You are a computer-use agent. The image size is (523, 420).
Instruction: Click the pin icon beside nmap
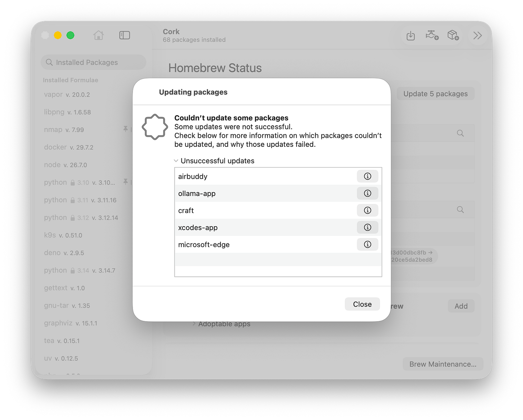pos(125,129)
